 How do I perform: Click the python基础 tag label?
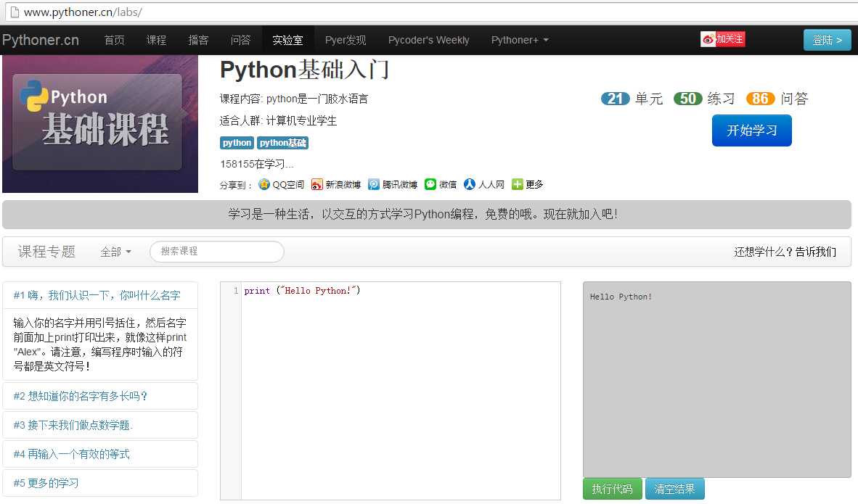click(x=283, y=143)
